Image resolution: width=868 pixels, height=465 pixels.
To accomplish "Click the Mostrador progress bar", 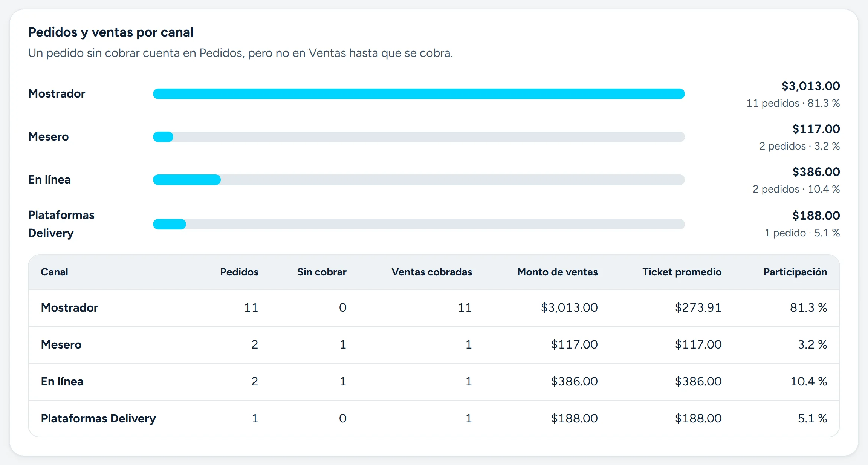I will tap(419, 94).
